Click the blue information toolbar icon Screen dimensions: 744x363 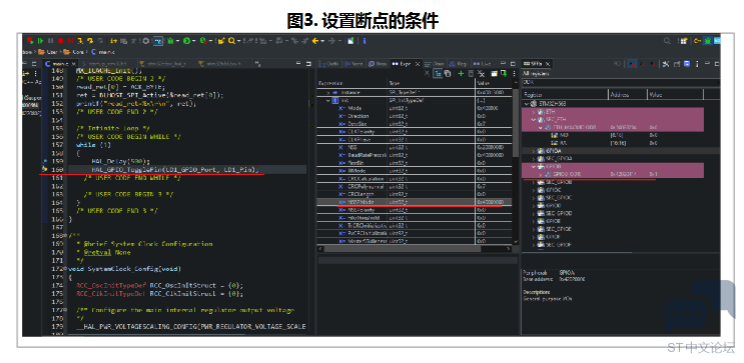pyautogui.click(x=364, y=41)
